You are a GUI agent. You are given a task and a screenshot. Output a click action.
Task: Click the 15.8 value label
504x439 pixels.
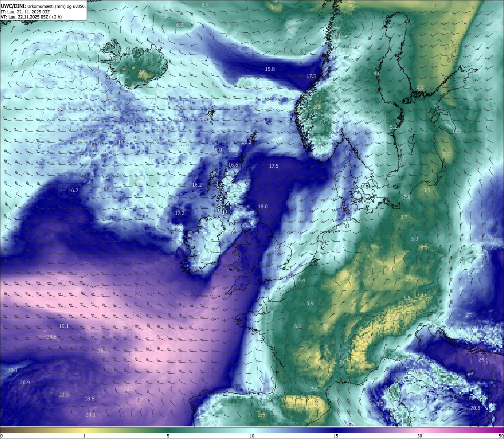tap(270, 69)
